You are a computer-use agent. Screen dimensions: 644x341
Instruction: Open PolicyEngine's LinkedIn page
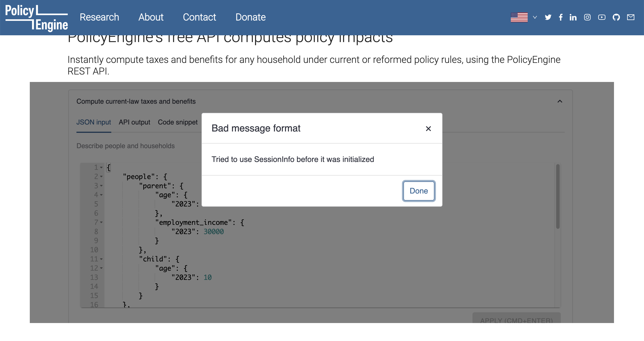click(573, 17)
